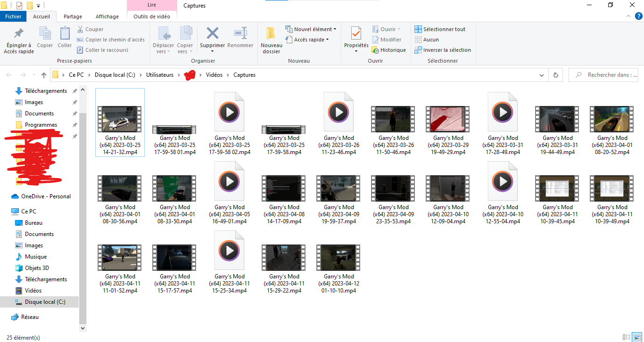This screenshot has height=342, width=644.
Task: Refresh the folder view
Action: [556, 75]
